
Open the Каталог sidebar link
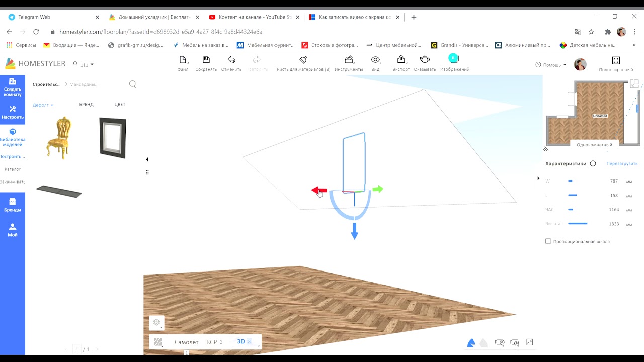click(x=13, y=169)
